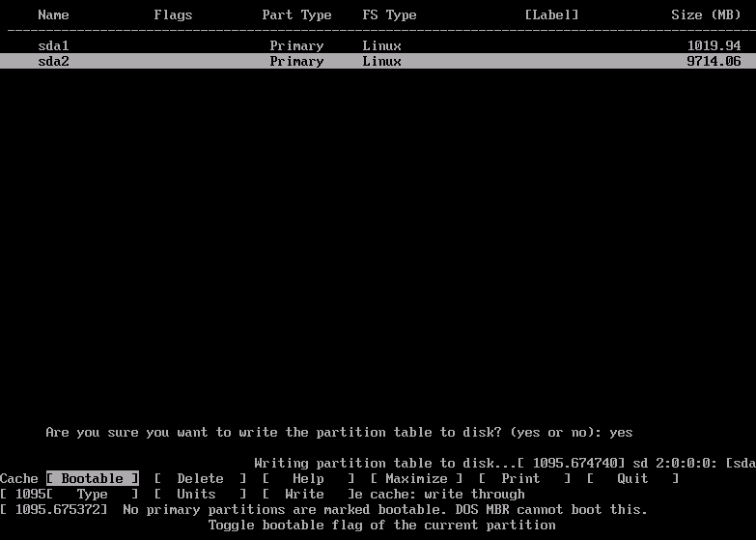Select the Quit menu option
The width and height of the screenshot is (756, 540).
tap(632, 479)
